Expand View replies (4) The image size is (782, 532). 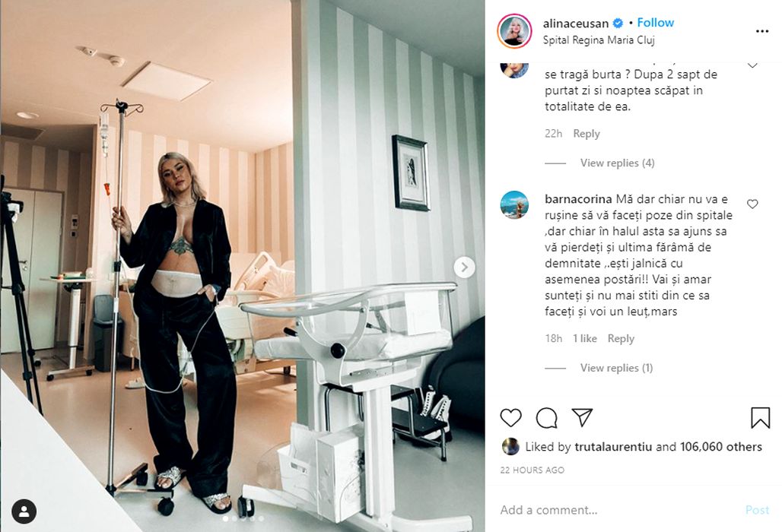coord(617,163)
